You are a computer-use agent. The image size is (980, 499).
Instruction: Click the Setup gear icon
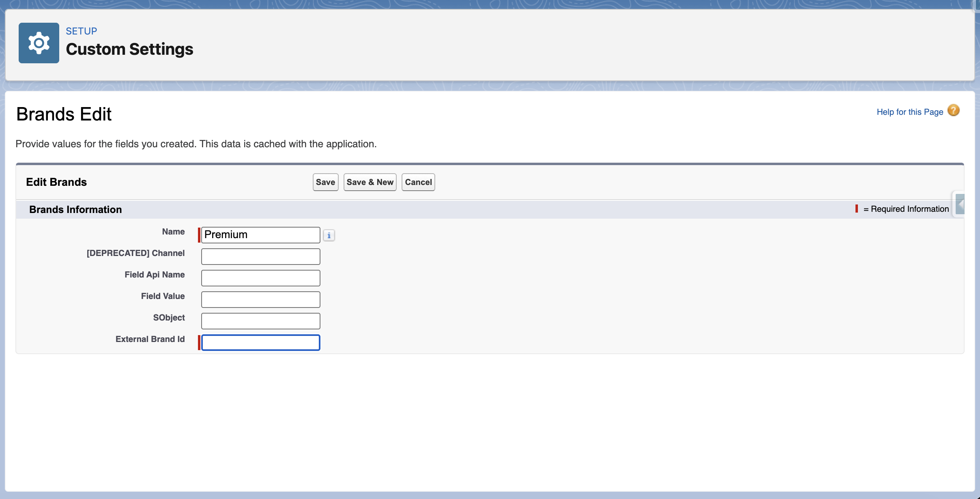[39, 43]
